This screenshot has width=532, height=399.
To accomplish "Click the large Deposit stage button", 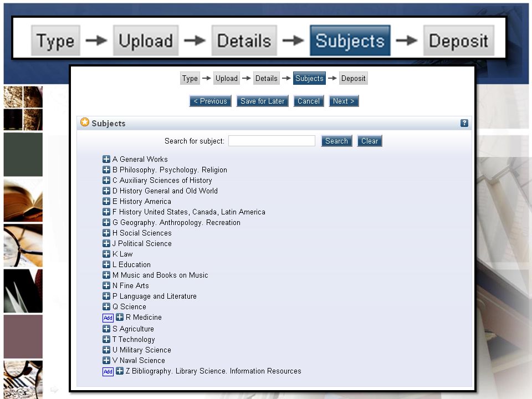I will 458,40.
